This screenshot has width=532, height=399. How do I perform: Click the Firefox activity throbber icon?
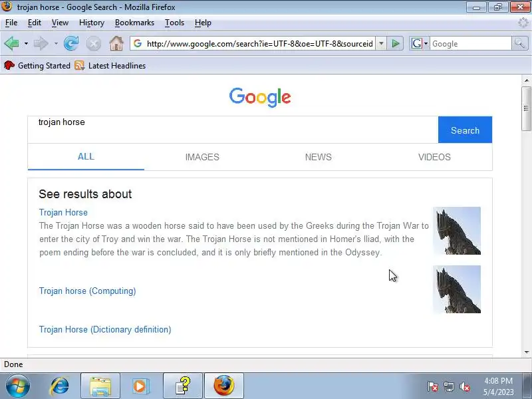click(x=523, y=23)
